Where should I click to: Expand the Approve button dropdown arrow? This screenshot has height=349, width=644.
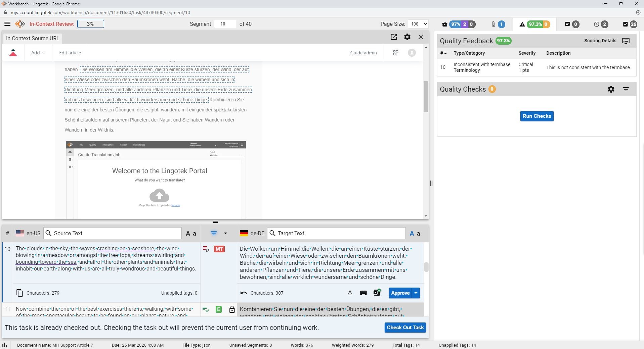[x=416, y=293]
